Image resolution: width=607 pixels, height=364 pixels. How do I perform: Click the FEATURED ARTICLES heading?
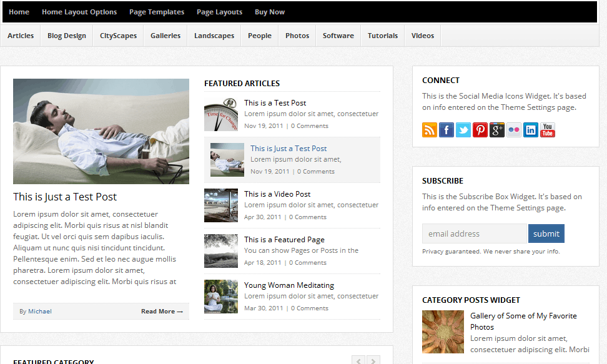(242, 83)
